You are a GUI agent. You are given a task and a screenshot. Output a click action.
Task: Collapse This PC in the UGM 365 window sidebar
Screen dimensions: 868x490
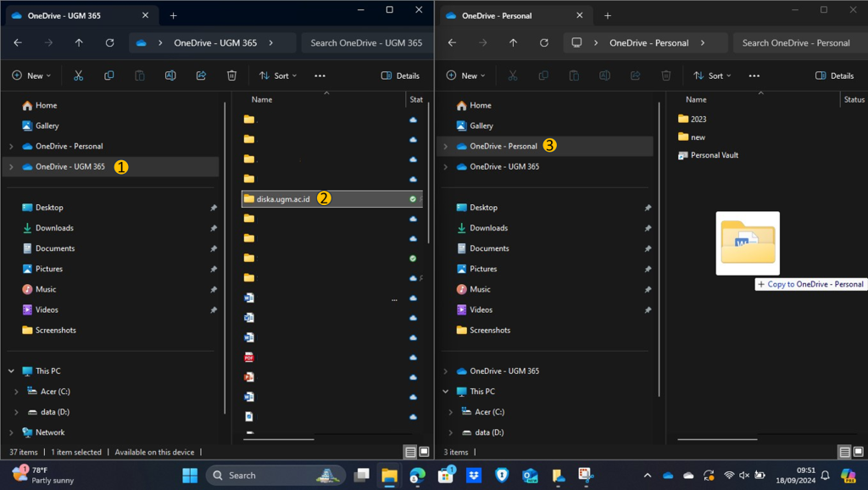(x=11, y=371)
